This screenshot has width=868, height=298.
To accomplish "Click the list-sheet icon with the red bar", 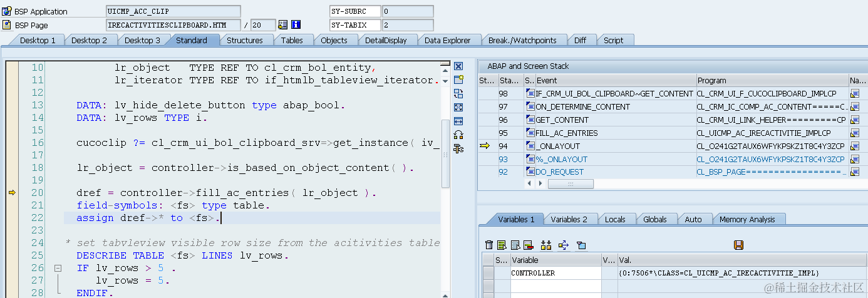I will 528,245.
